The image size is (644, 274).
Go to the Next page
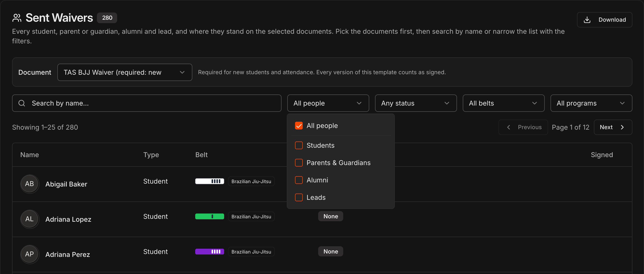tap(613, 127)
